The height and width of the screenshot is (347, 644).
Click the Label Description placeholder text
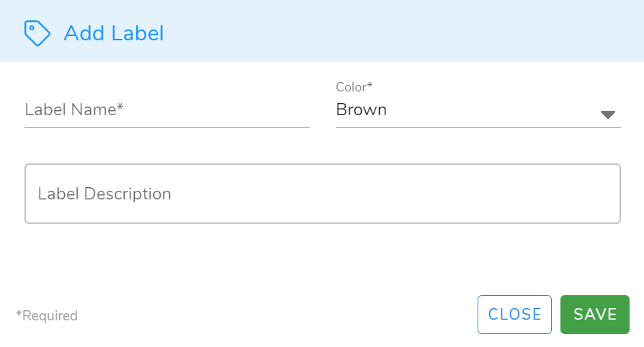coord(104,194)
